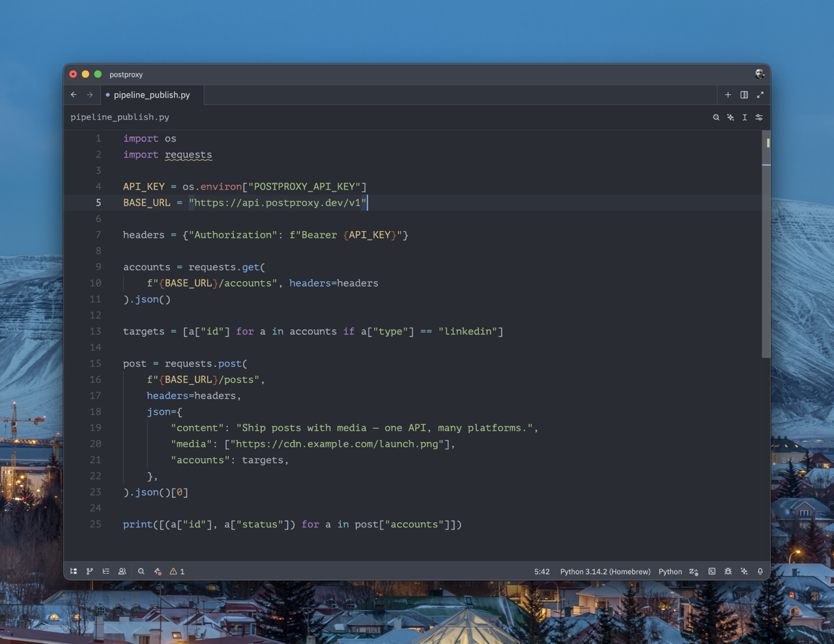Screen dimensions: 834x644
Task: Open the Outline Panel
Action: pos(106,571)
